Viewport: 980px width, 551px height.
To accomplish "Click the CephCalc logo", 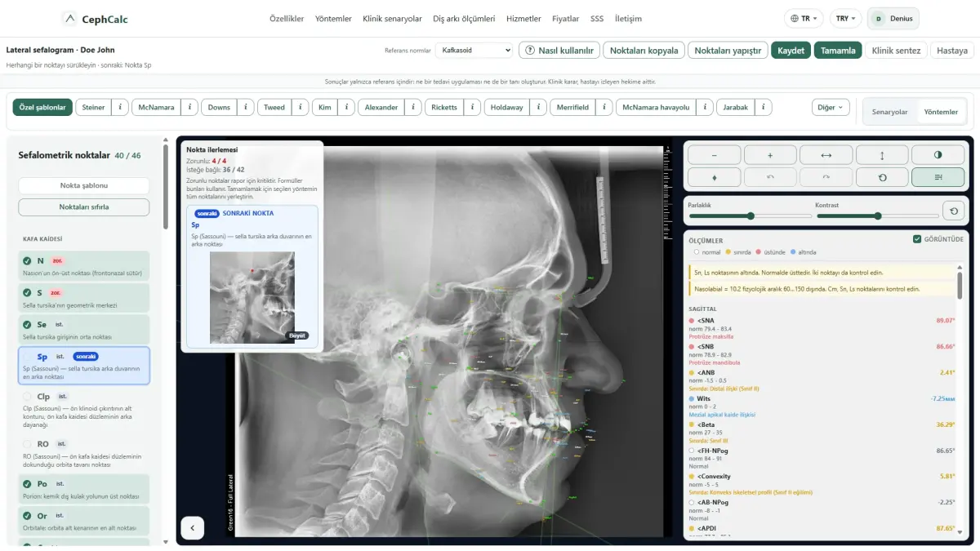I will [x=95, y=19].
